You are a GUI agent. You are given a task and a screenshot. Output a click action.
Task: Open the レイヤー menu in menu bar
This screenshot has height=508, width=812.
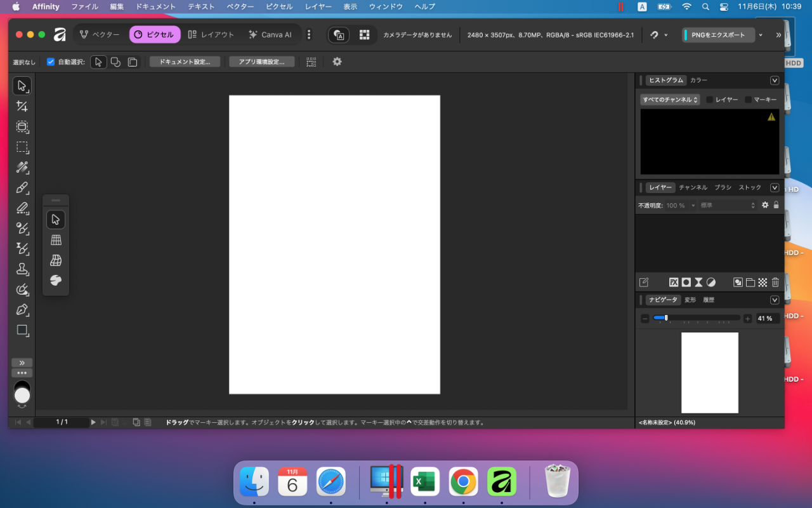318,6
